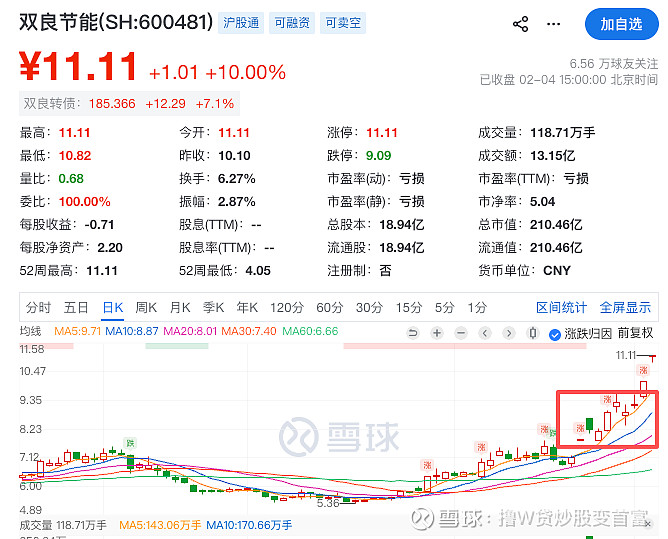This screenshot has width=668, height=539.
Task: Click the chart reset/undo arrow icon
Action: click(x=412, y=333)
